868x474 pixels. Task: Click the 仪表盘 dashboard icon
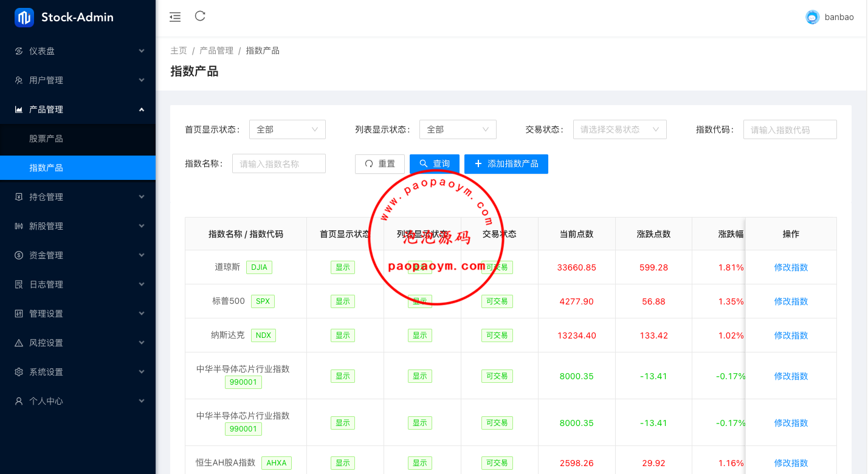pos(19,51)
